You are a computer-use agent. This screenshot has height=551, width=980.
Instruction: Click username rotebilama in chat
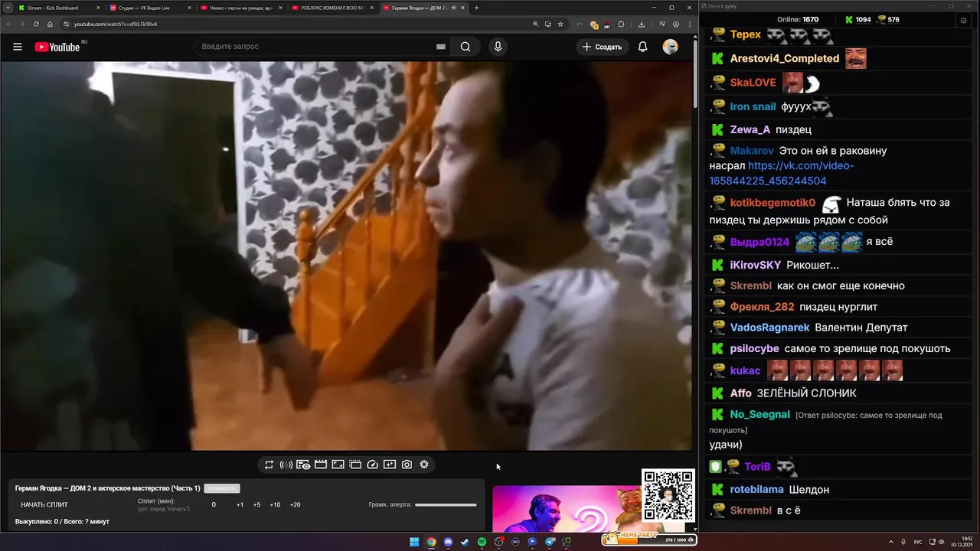click(756, 490)
